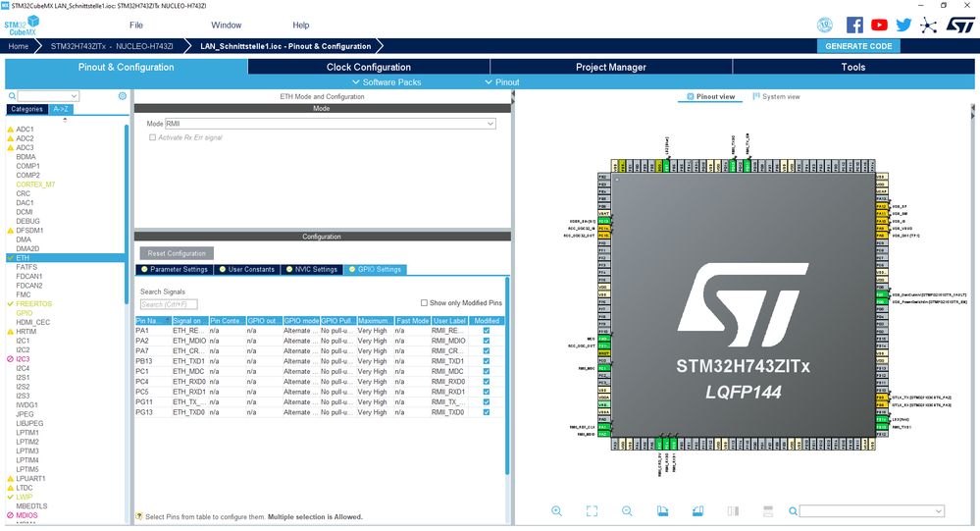Click the GENERATE CODE button

(858, 46)
